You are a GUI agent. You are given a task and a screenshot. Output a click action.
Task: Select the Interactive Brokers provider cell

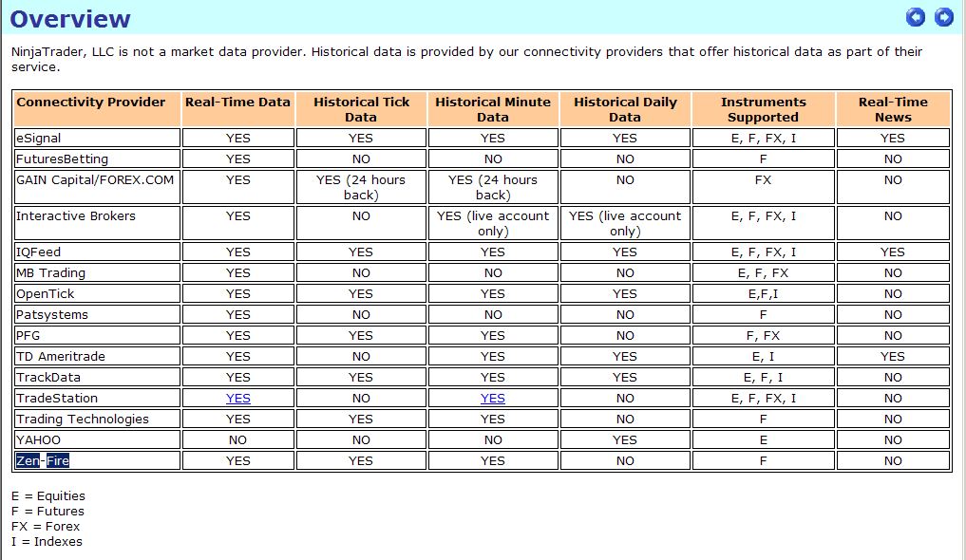point(97,223)
